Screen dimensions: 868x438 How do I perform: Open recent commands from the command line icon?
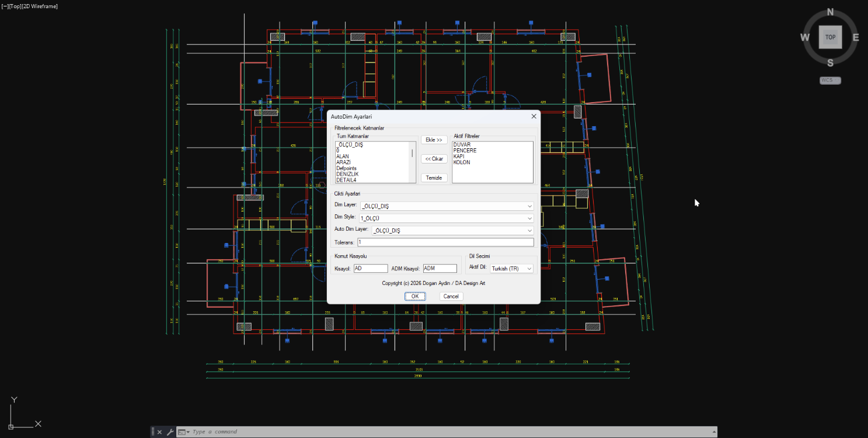[184, 432]
